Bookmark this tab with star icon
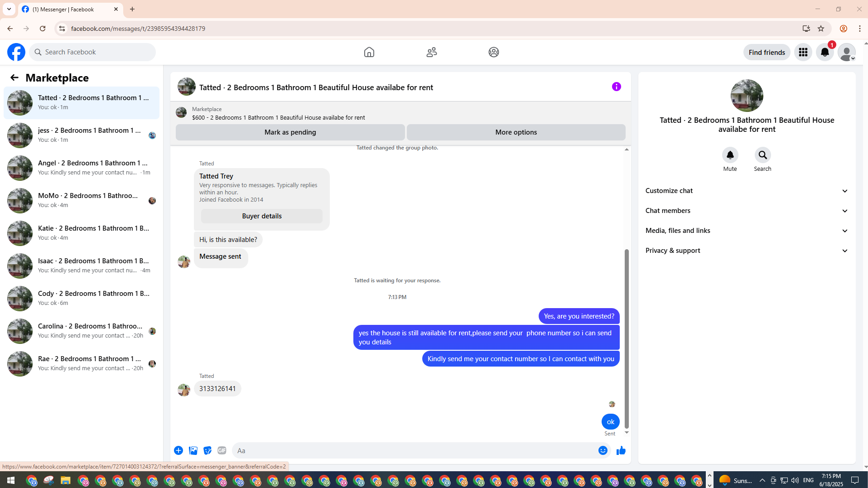The height and width of the screenshot is (488, 868). pyautogui.click(x=821, y=29)
